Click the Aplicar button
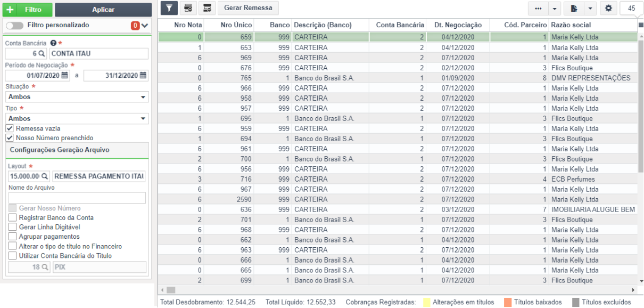Screen dimensions: 644x308 [103, 10]
